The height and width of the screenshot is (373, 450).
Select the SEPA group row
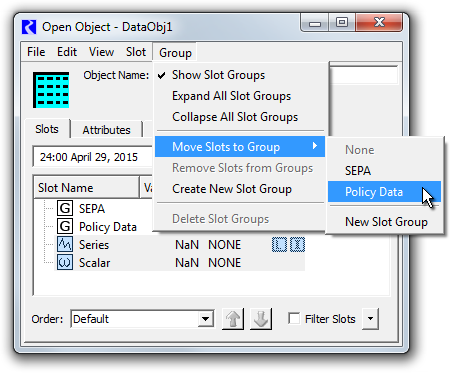[x=92, y=209]
